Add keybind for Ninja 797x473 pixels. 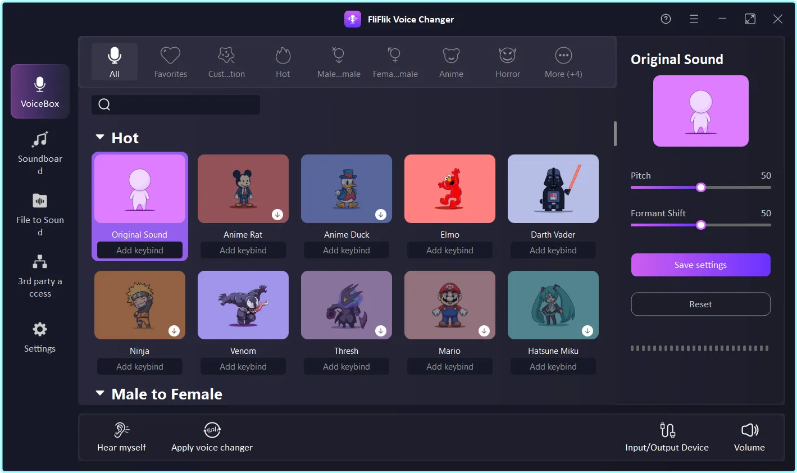(140, 366)
